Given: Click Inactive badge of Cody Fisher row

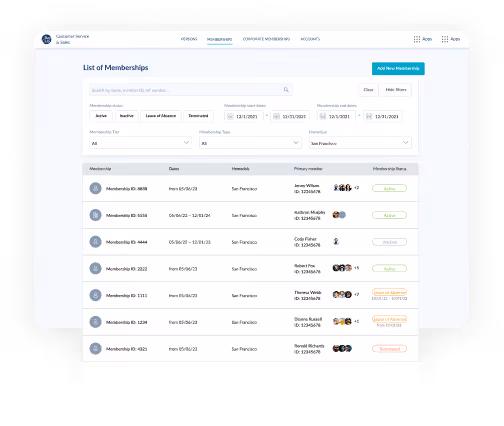Looking at the screenshot, I should (x=389, y=242).
